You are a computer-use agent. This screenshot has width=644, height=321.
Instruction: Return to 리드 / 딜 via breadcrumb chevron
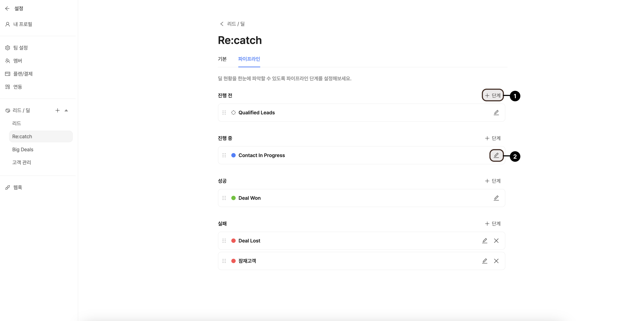click(x=222, y=24)
